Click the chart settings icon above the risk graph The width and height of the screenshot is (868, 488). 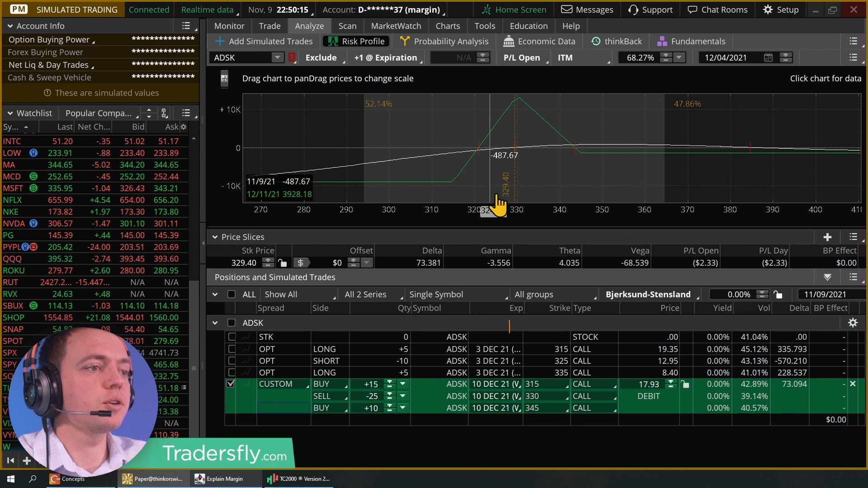pyautogui.click(x=224, y=79)
